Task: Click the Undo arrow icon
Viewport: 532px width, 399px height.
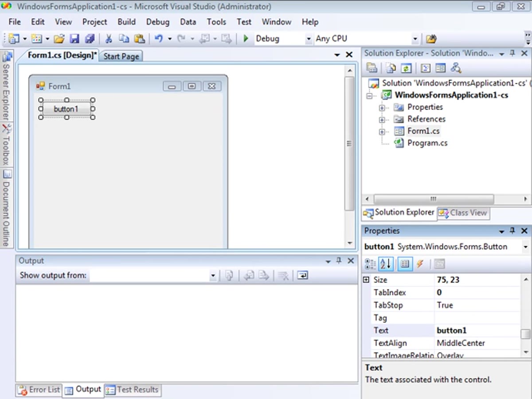Action: tap(159, 39)
